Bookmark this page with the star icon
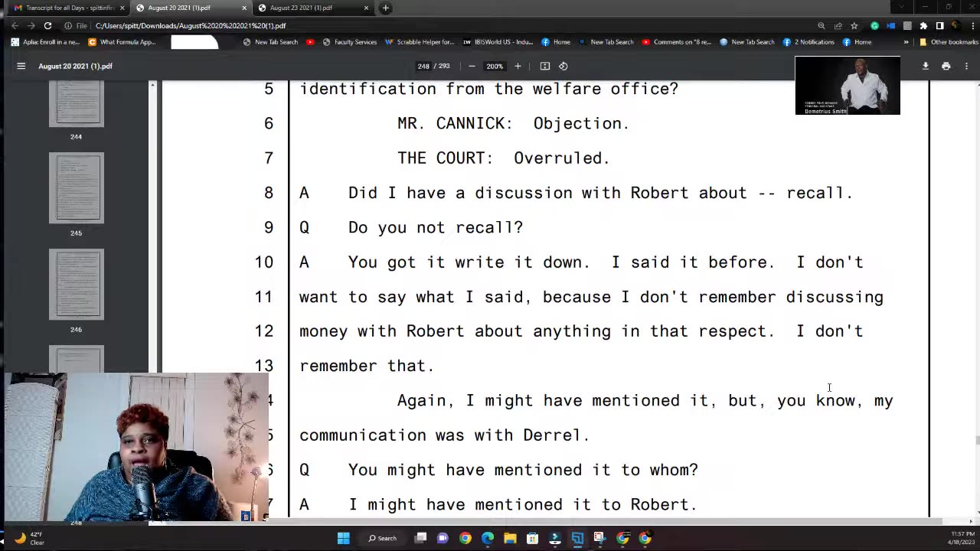Screen dimensions: 980x551 (854, 25)
